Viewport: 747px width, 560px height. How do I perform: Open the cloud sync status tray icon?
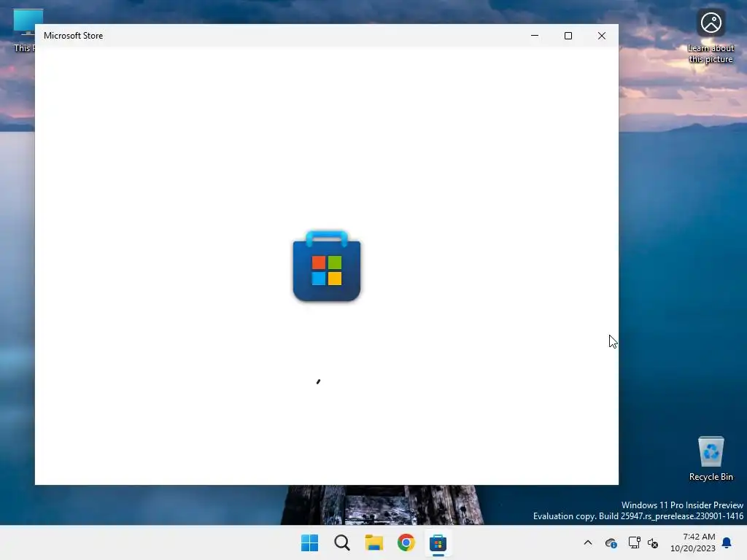[611, 542]
